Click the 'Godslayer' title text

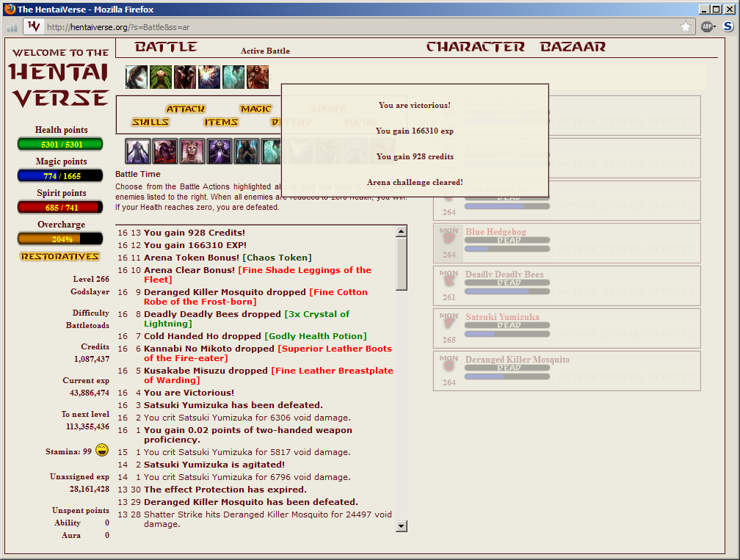90,291
